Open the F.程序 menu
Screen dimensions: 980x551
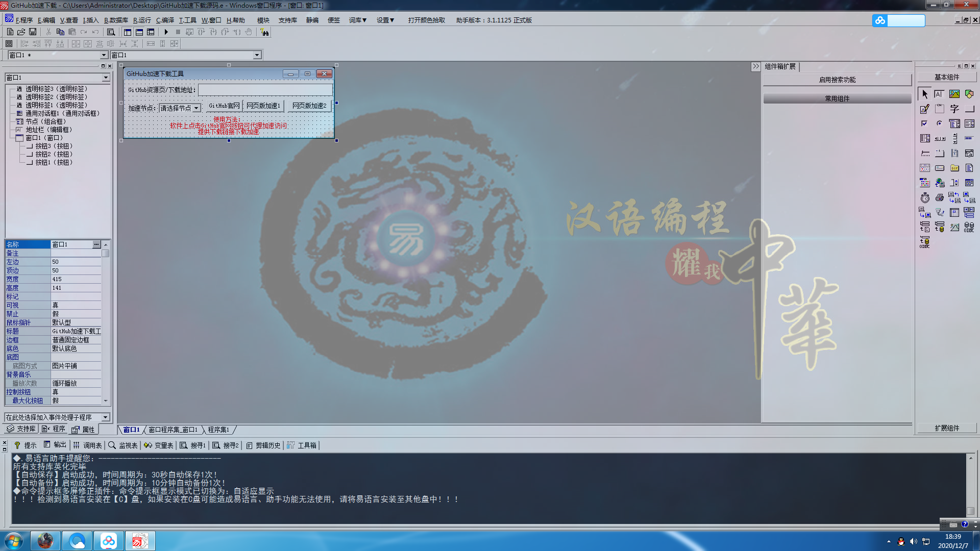coord(24,20)
